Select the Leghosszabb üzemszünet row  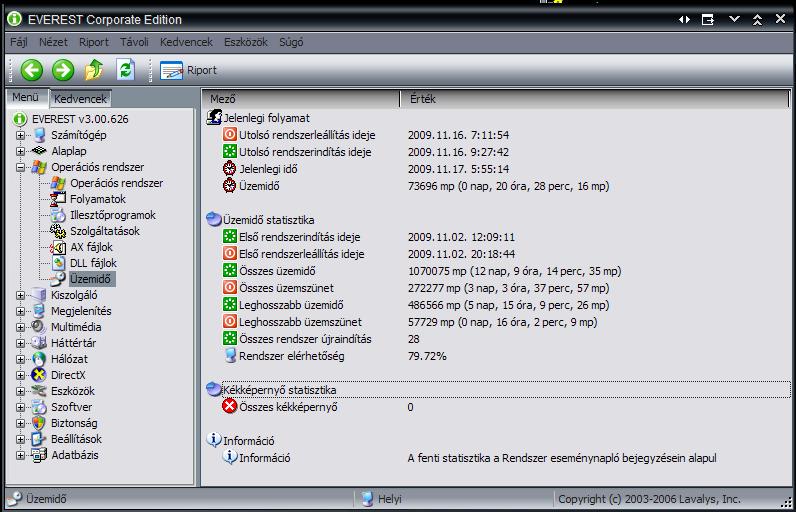point(498,322)
